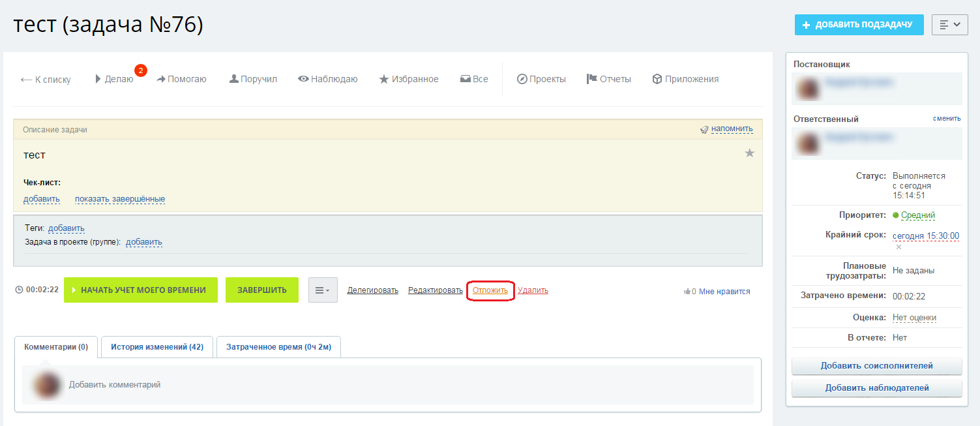The width and height of the screenshot is (980, 426).
Task: Click 'Добавить наблюдателей' button
Action: pos(877,388)
